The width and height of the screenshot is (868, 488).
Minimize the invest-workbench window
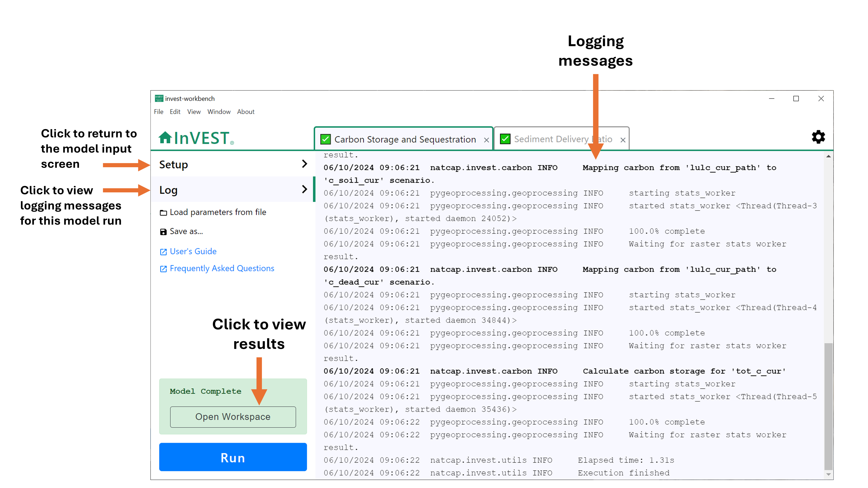click(772, 98)
